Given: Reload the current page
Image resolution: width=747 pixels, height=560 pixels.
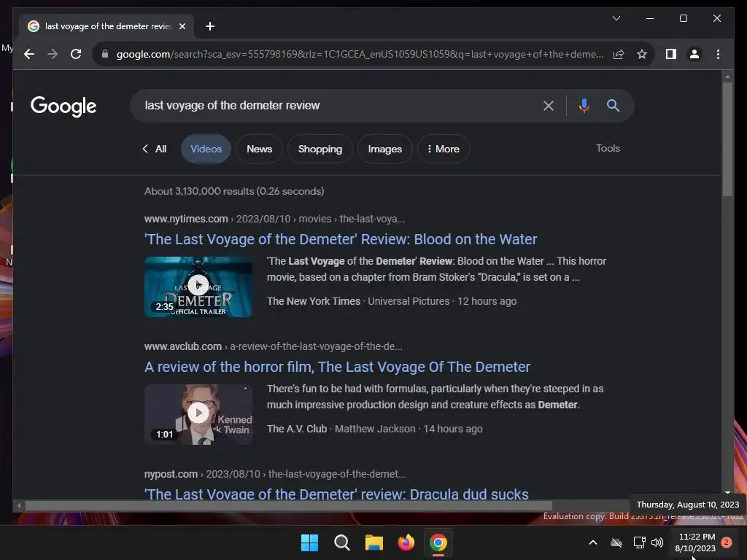Looking at the screenshot, I should tap(76, 54).
